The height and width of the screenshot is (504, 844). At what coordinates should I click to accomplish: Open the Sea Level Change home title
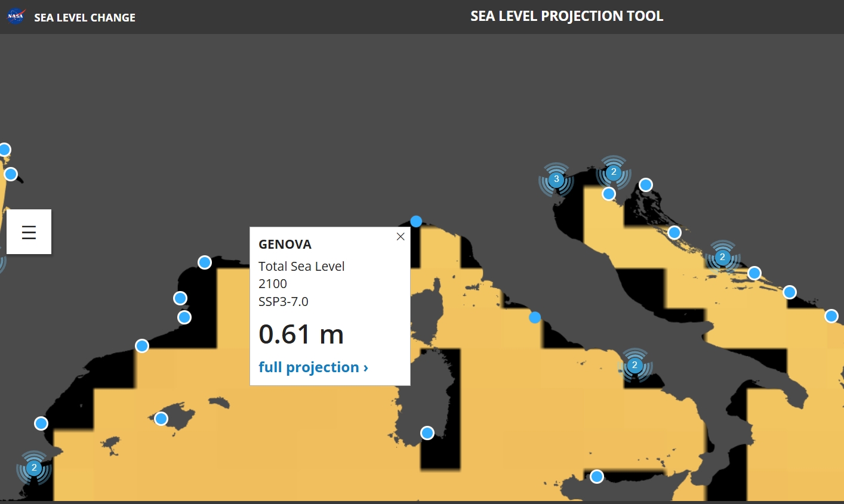85,18
